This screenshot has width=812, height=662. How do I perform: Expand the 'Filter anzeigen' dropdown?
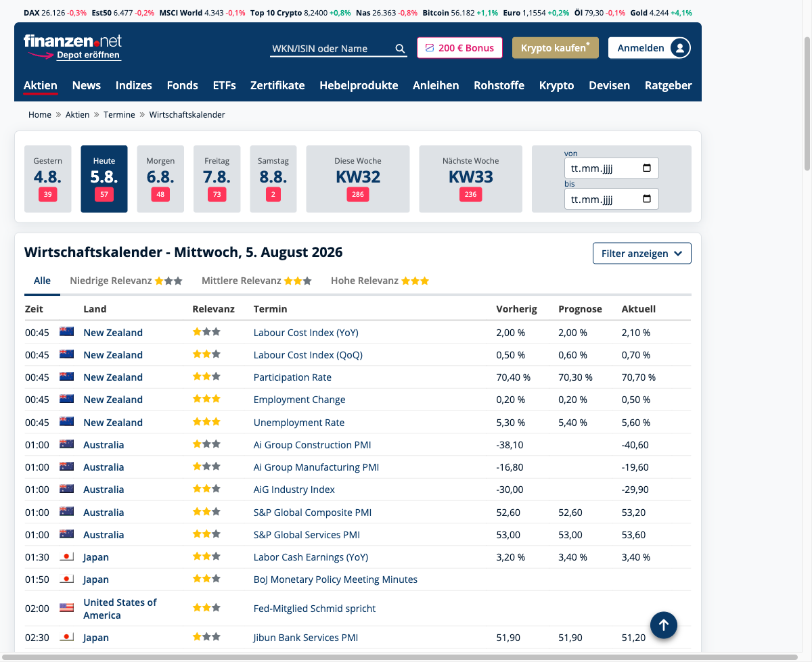[x=641, y=254]
